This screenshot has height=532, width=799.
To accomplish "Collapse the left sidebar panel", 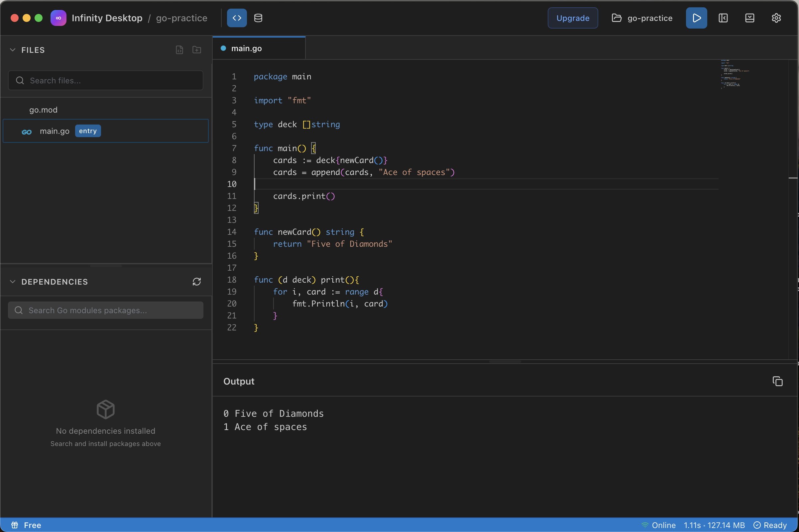I will click(x=723, y=18).
